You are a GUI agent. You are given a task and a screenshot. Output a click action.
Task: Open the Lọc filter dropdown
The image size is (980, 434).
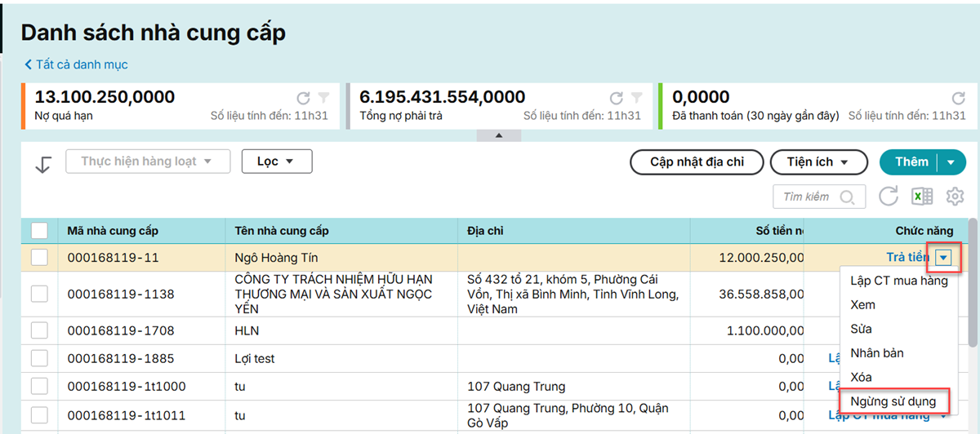point(276,162)
